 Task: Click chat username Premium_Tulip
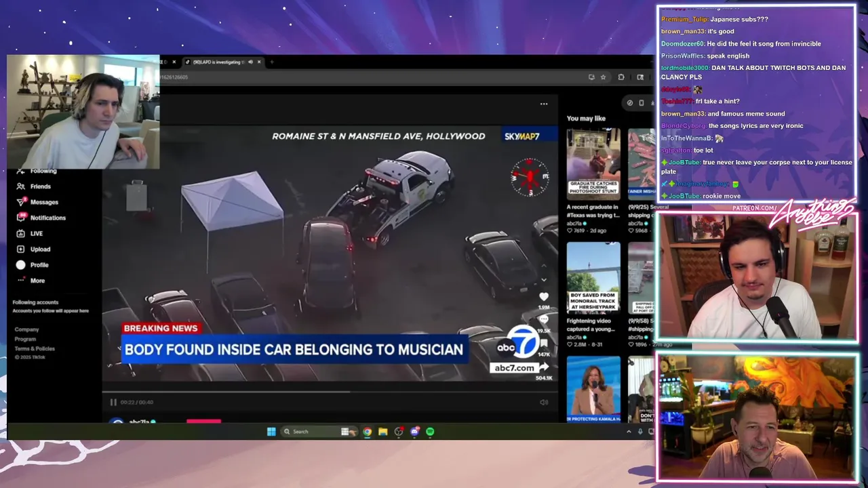pos(684,19)
